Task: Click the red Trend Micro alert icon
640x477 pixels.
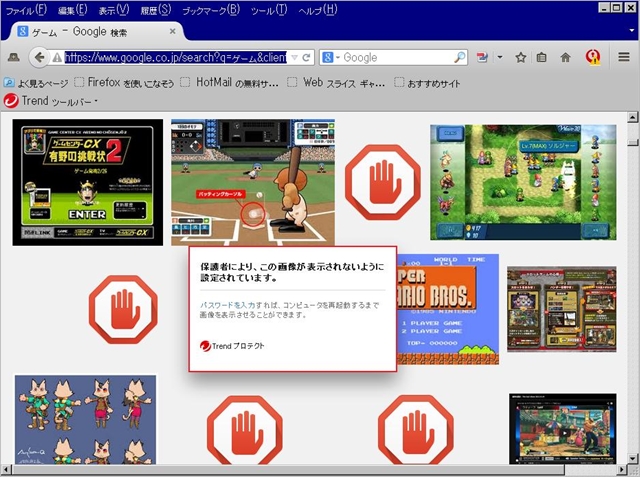Action: click(593, 57)
